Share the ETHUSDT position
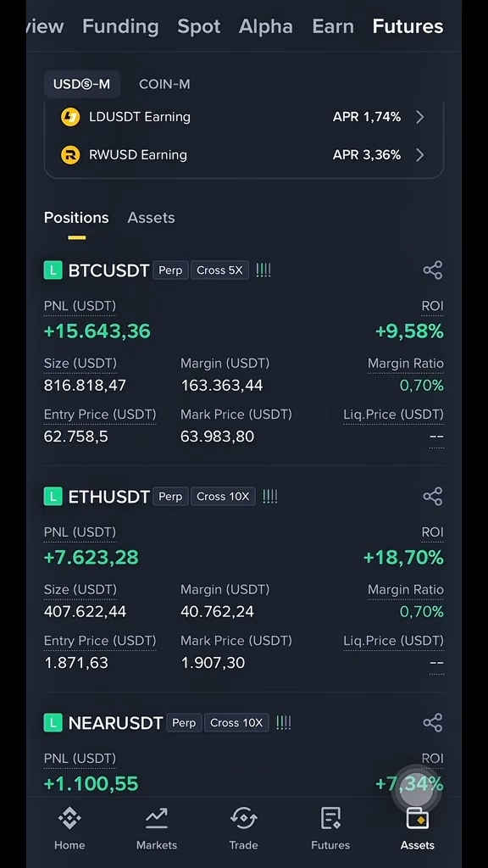Image resolution: width=488 pixels, height=868 pixels. [433, 496]
